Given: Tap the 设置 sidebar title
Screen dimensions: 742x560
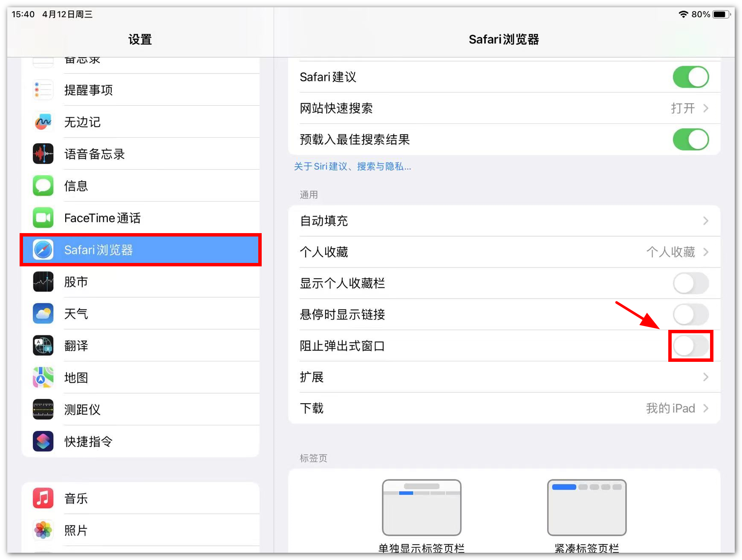Looking at the screenshot, I should pos(140,40).
